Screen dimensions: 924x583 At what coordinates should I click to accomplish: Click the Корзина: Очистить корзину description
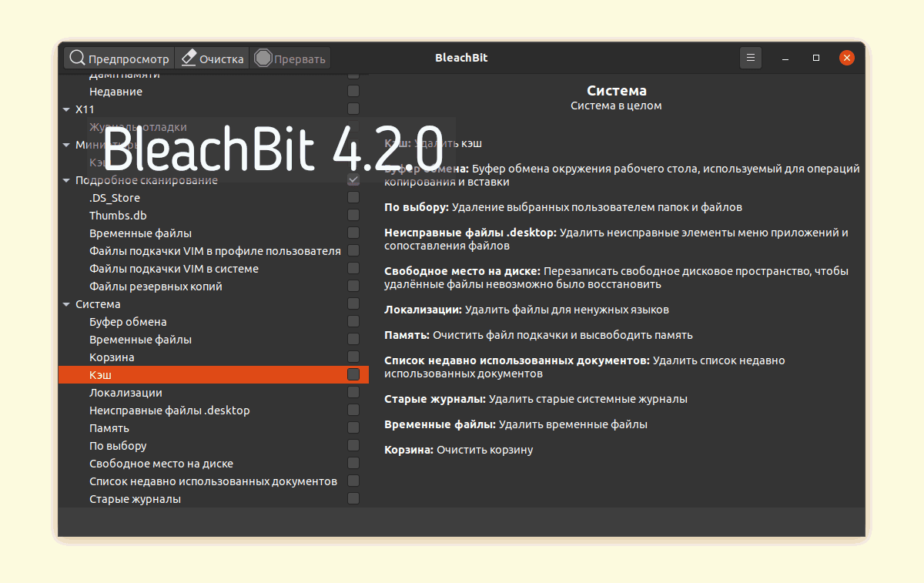(x=459, y=450)
